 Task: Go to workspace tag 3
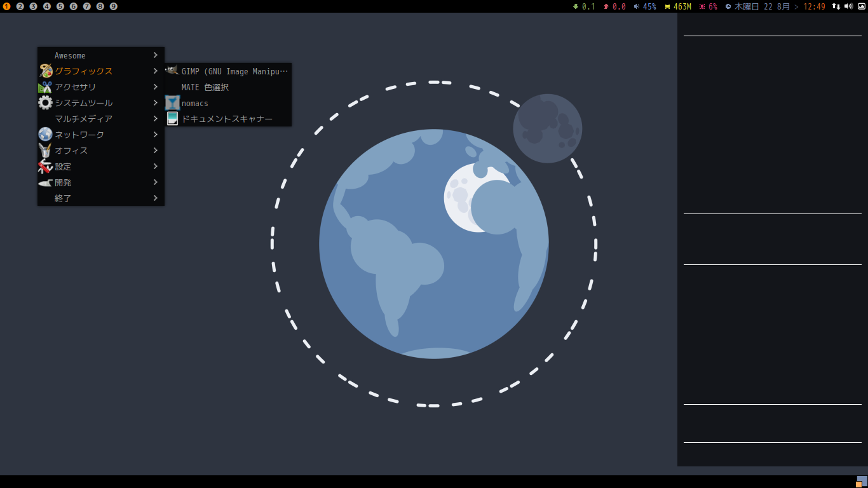34,6
